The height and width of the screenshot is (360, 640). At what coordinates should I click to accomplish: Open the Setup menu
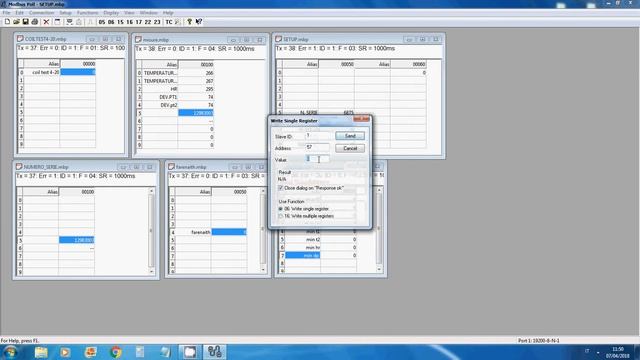(65, 13)
